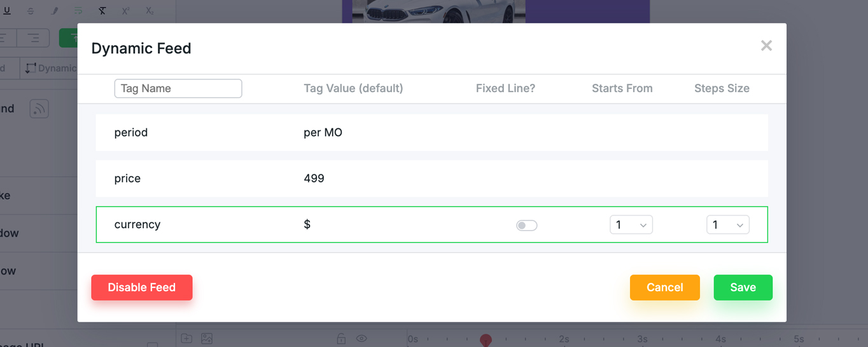Close the Dynamic Feed dialog
Screen dimensions: 868x347
(x=766, y=46)
